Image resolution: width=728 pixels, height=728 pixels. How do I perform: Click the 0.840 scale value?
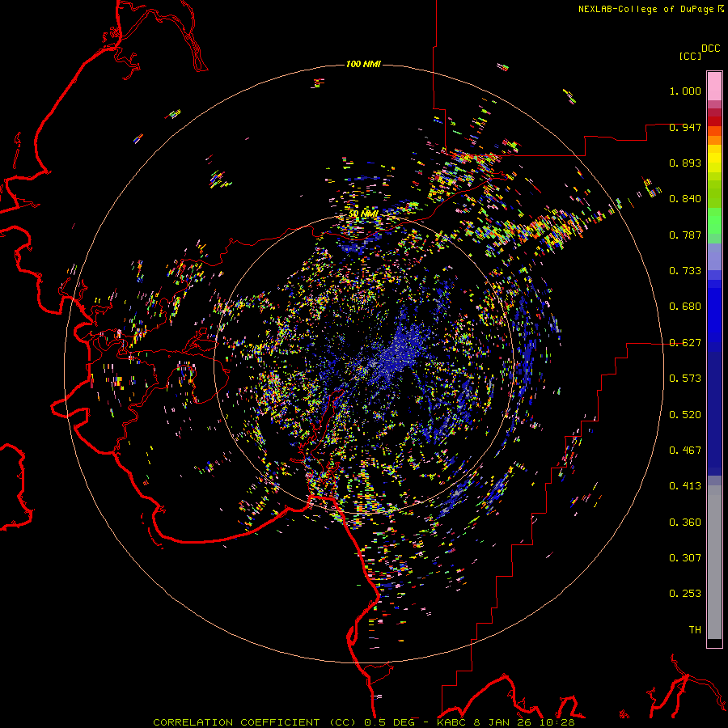tap(685, 199)
